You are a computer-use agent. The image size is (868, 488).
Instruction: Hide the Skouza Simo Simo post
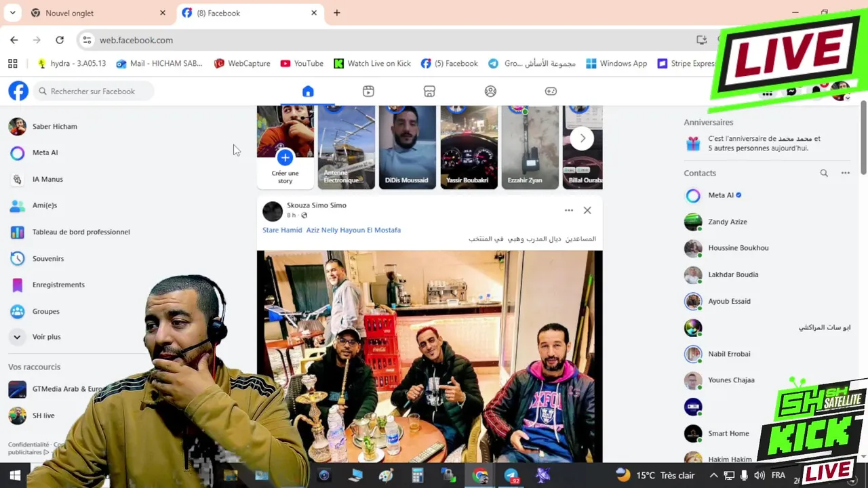[587, 210]
